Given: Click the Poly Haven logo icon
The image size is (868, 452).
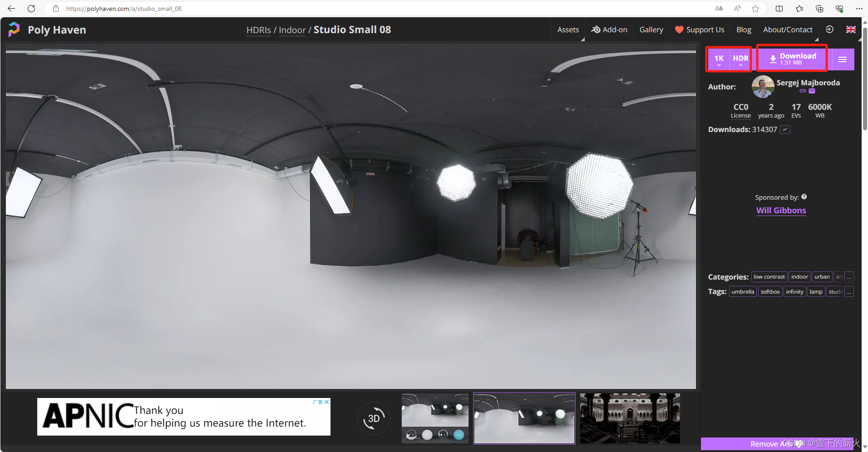Looking at the screenshot, I should 14,29.
